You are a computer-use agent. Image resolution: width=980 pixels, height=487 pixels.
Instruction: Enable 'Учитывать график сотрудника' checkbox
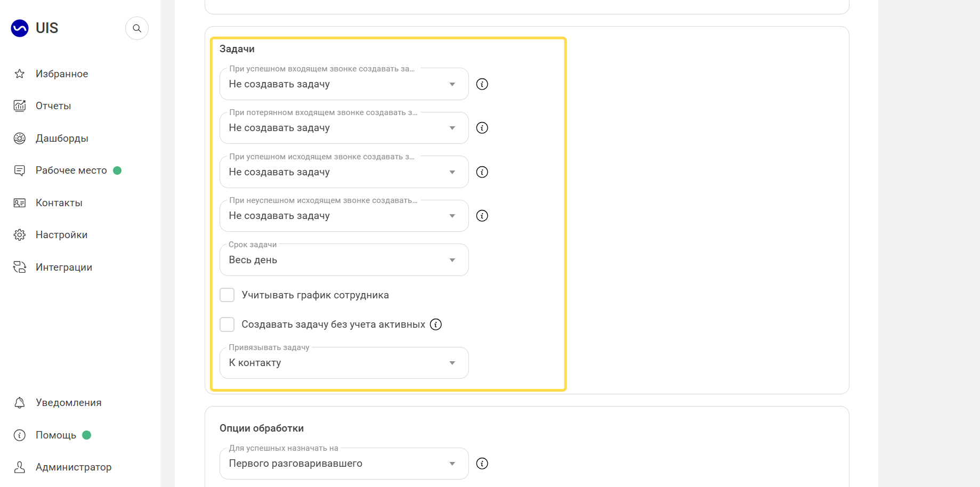[227, 295]
